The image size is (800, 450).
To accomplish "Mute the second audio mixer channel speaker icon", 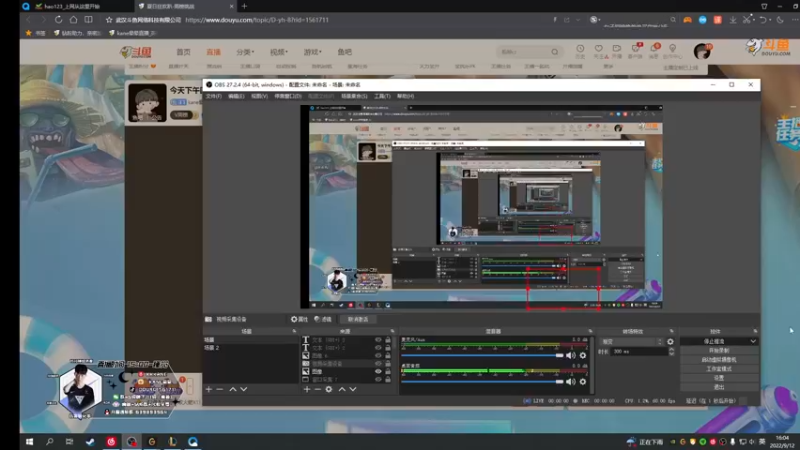I will [x=570, y=382].
